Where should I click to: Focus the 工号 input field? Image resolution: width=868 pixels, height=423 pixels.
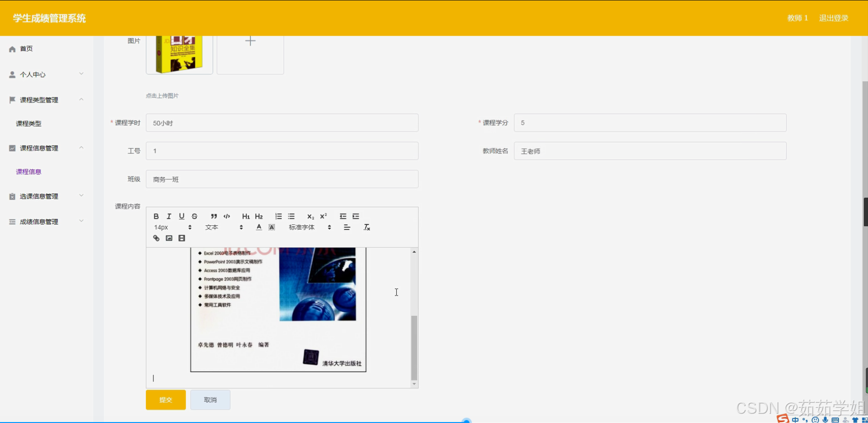tap(282, 151)
